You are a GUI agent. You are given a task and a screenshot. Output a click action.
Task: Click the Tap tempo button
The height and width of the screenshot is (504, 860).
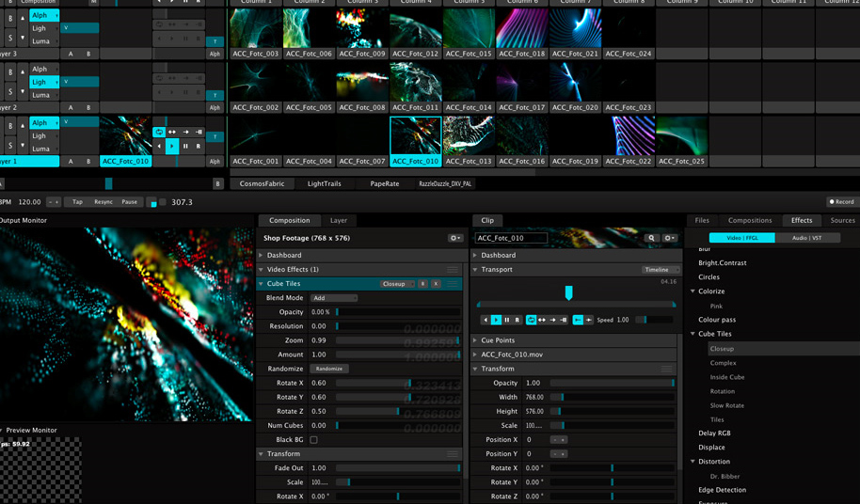click(x=77, y=202)
